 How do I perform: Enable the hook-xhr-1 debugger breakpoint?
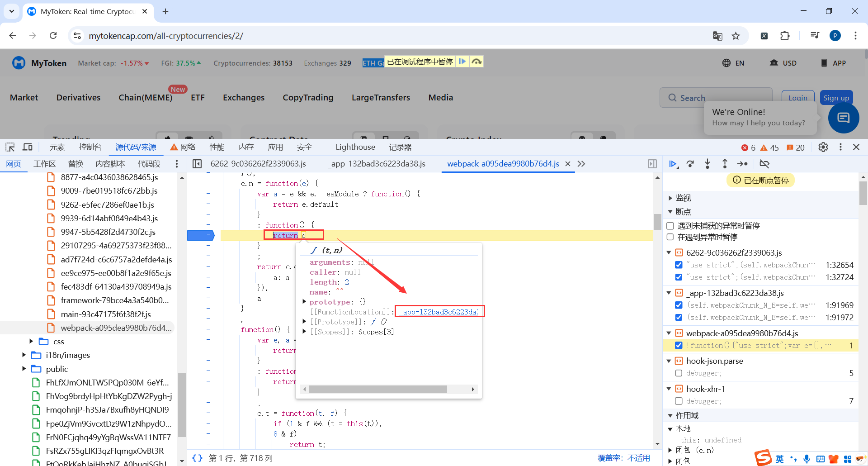pyautogui.click(x=679, y=401)
